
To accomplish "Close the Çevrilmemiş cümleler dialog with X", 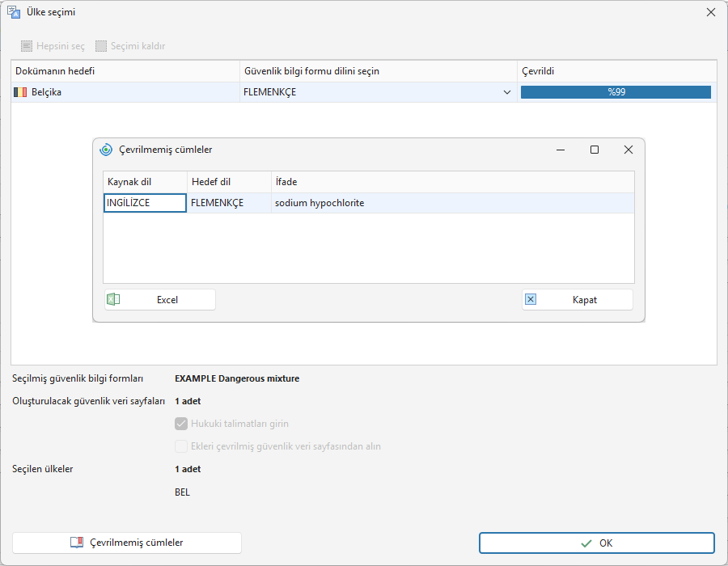I will click(629, 150).
